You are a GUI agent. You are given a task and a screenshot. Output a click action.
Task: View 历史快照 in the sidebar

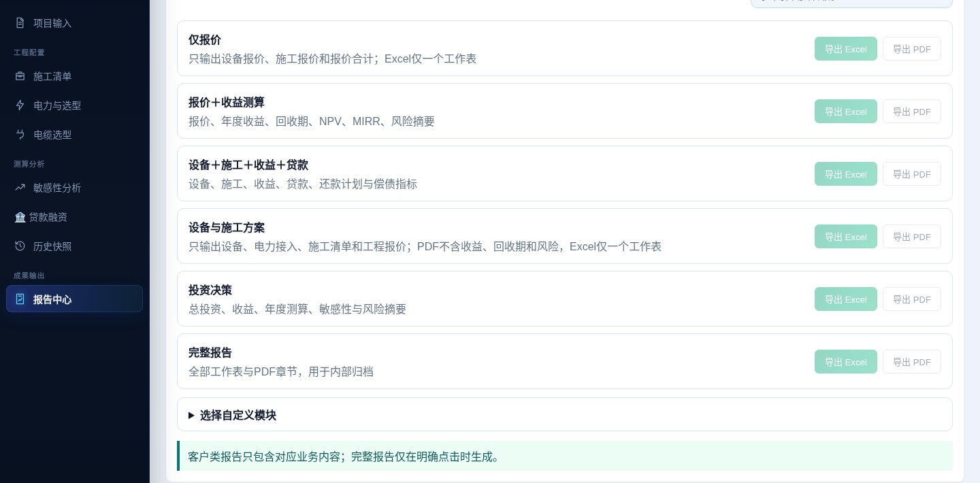click(x=75, y=246)
